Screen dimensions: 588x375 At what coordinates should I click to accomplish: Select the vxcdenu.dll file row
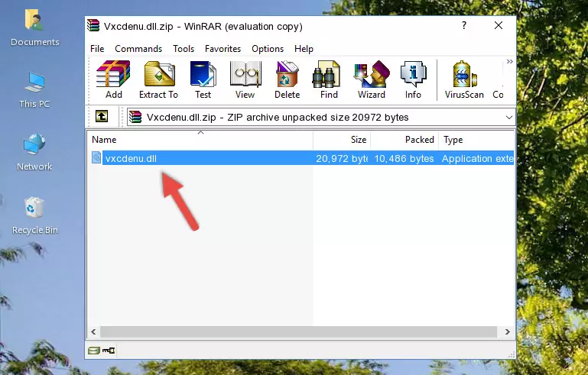301,158
